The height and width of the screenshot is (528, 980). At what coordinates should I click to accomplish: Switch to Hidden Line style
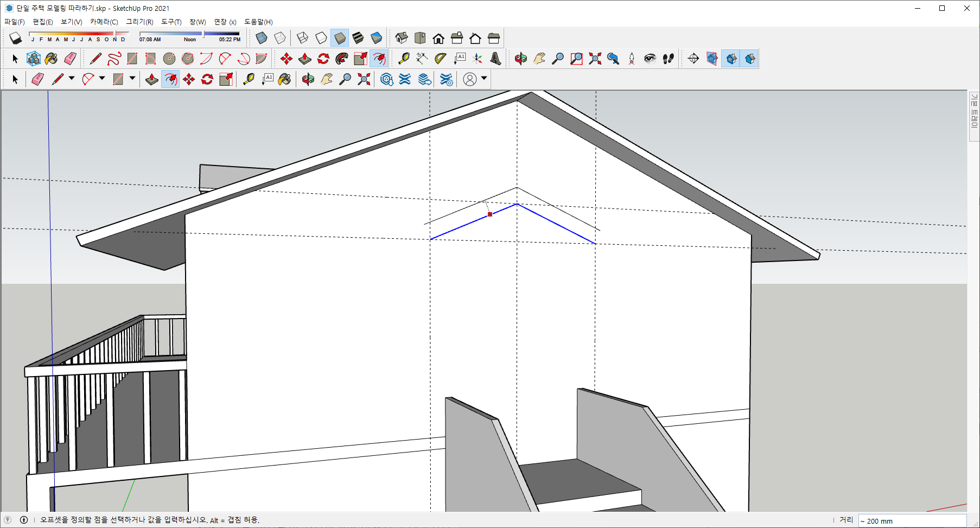pyautogui.click(x=321, y=38)
